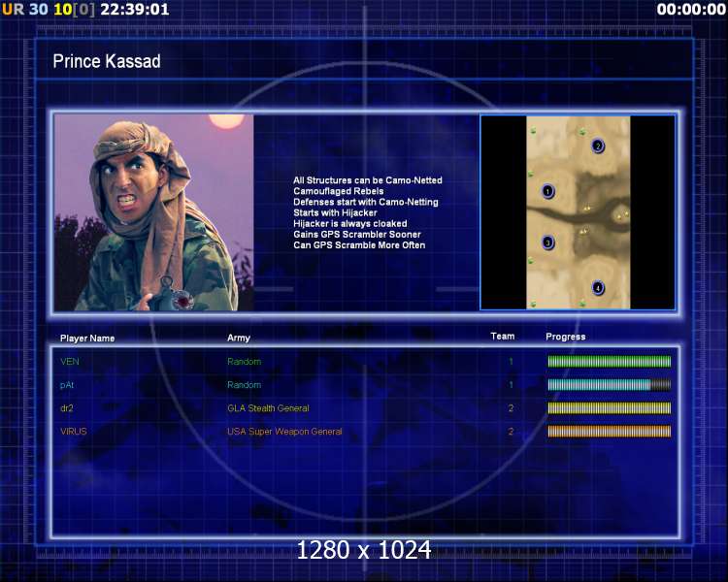
Task: Click the Progress column header
Action: pyautogui.click(x=566, y=337)
